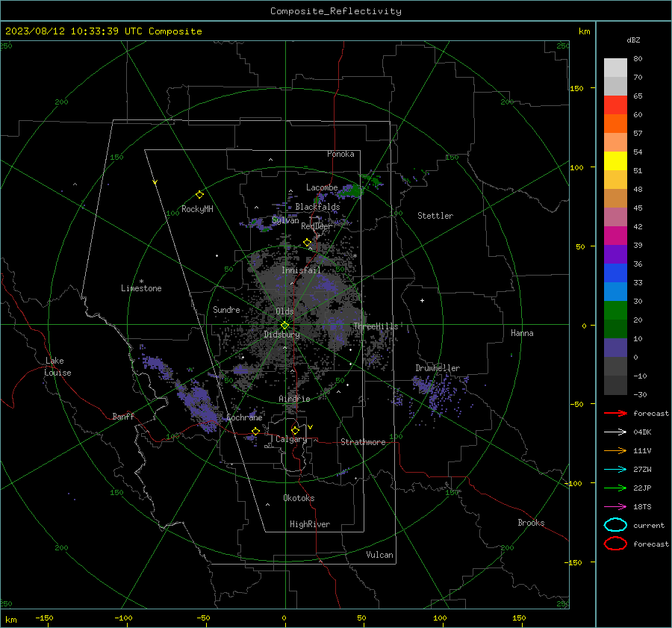The height and width of the screenshot is (628, 672).
Task: Click the Sundre city label
Action: [x=226, y=309]
